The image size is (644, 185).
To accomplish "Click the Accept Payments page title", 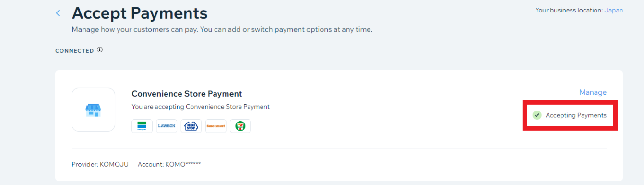I will click(x=140, y=13).
